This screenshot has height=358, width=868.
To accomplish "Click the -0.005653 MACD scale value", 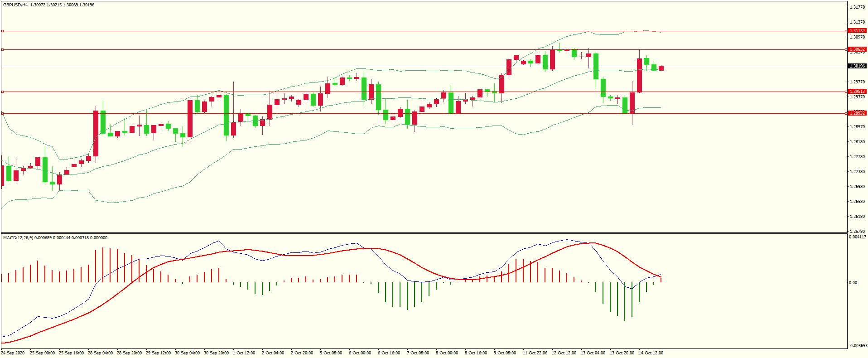I will tap(858, 346).
